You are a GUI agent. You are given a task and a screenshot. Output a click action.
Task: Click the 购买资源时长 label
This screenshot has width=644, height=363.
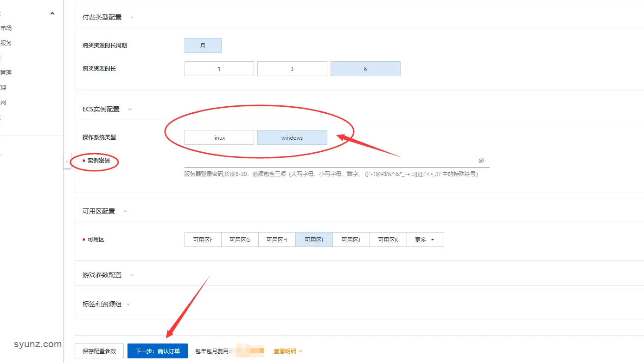click(99, 69)
